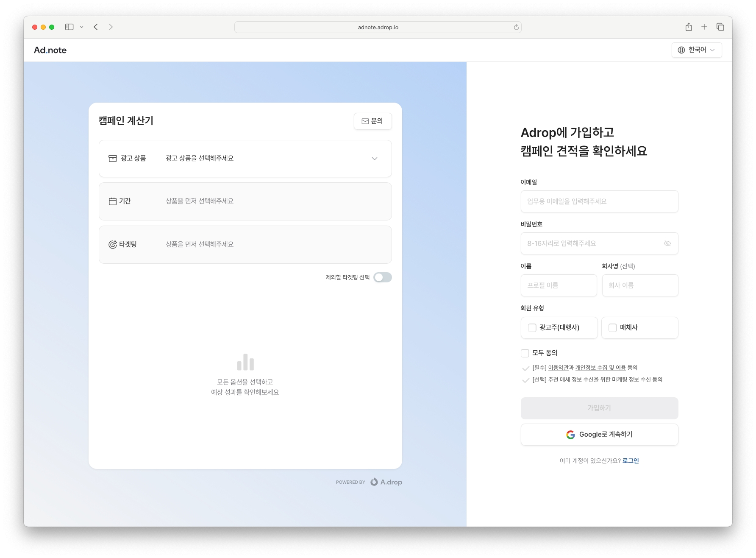Go back to previous page
The height and width of the screenshot is (558, 756).
click(96, 27)
